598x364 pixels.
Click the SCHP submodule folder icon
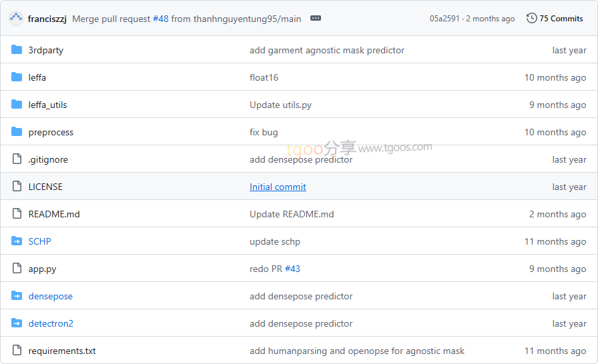(17, 241)
